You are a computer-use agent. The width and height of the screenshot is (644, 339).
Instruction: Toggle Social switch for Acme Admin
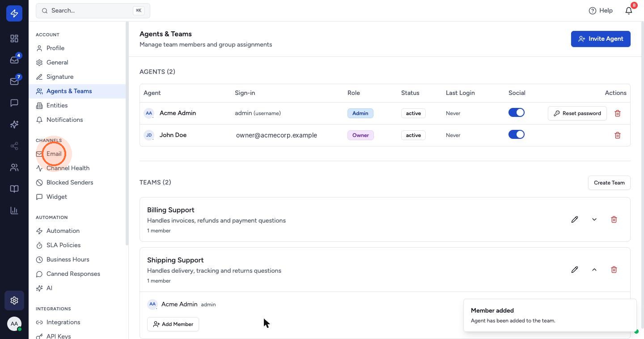pyautogui.click(x=517, y=113)
